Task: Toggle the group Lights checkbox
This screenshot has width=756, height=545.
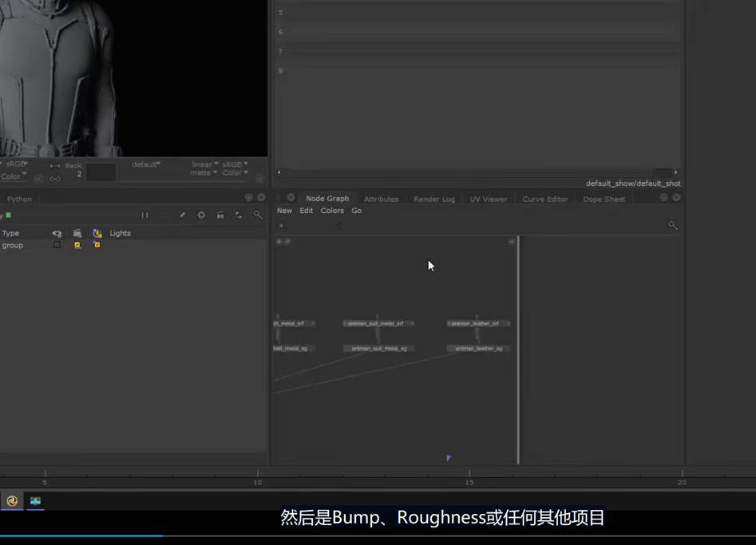Action: 97,245
